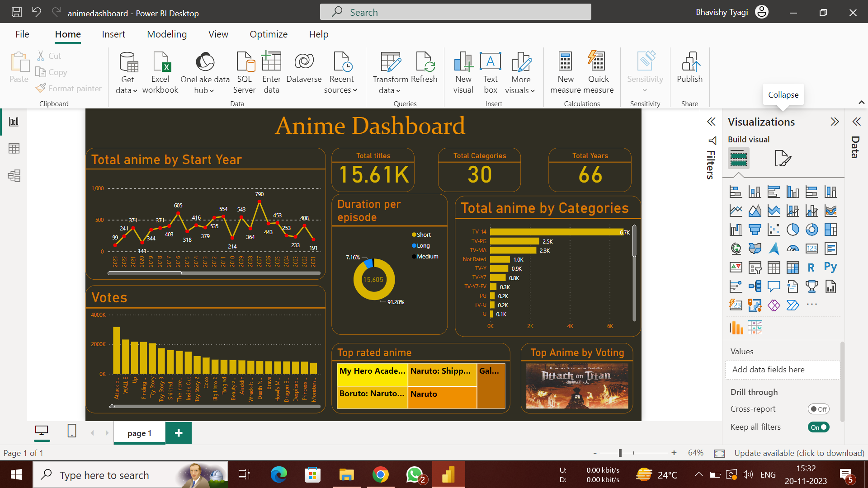The width and height of the screenshot is (868, 488).
Task: Enable the Cross-report toggle
Action: 819,408
